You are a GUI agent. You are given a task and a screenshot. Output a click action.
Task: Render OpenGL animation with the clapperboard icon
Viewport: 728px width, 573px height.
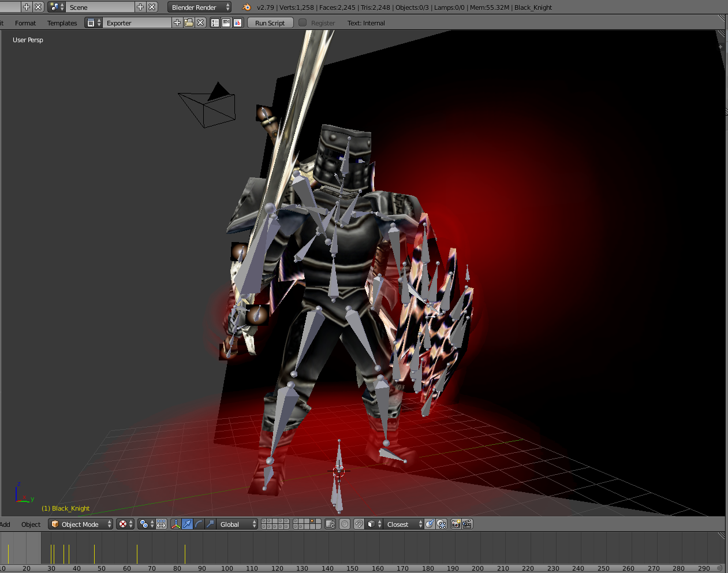(468, 524)
